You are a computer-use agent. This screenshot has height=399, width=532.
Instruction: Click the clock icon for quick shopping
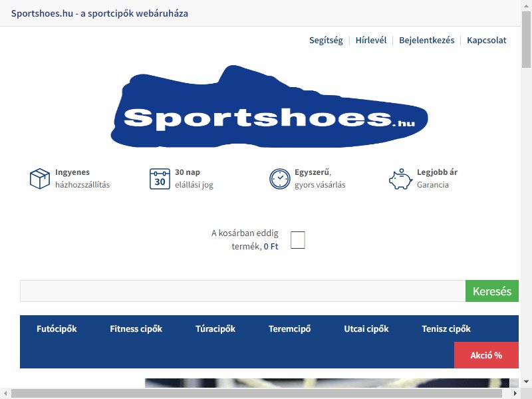[x=279, y=178]
